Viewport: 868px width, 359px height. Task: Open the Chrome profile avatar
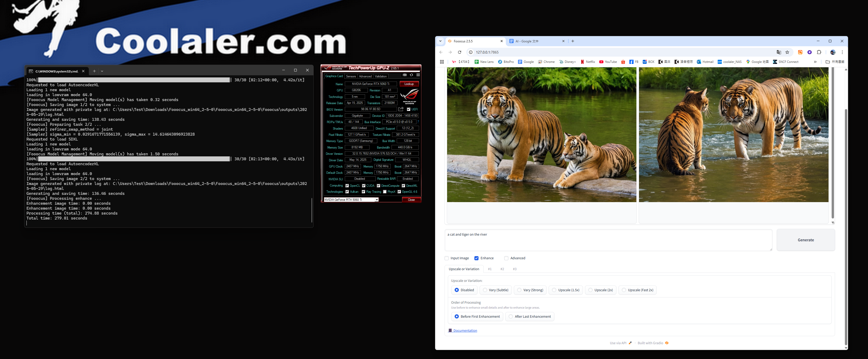[833, 52]
